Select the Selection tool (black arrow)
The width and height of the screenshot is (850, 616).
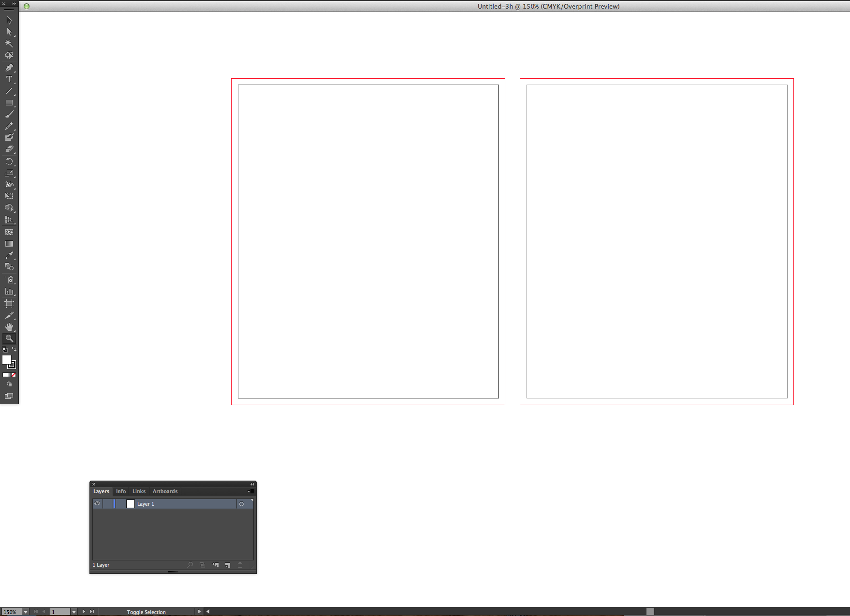click(9, 20)
